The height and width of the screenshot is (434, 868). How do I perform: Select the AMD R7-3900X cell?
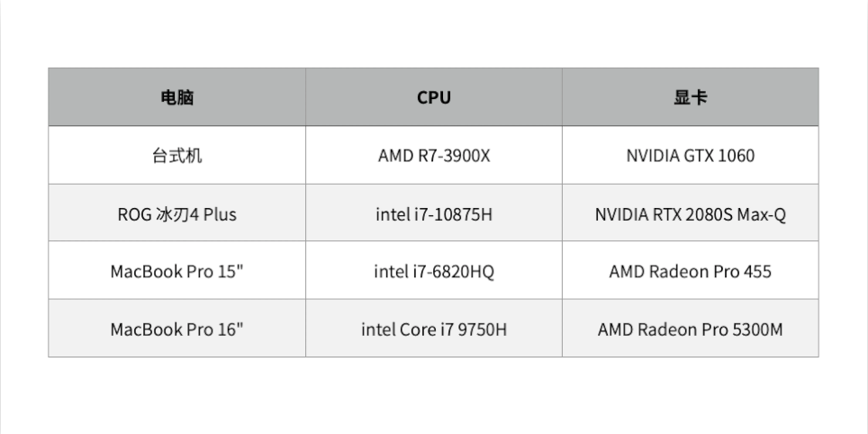point(434,156)
